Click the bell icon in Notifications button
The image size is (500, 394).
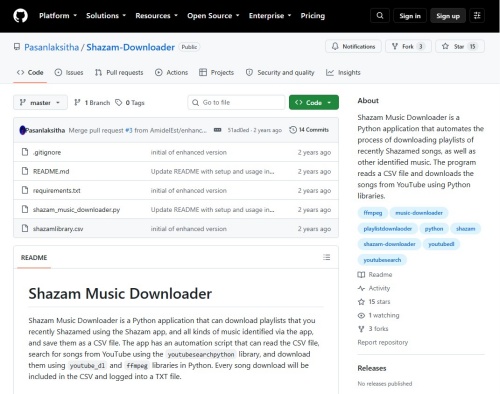335,46
